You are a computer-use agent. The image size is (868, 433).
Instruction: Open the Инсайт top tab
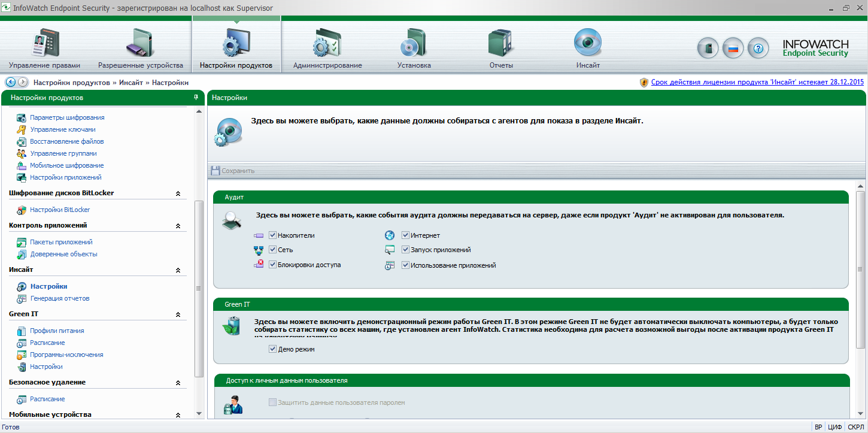tap(588, 49)
